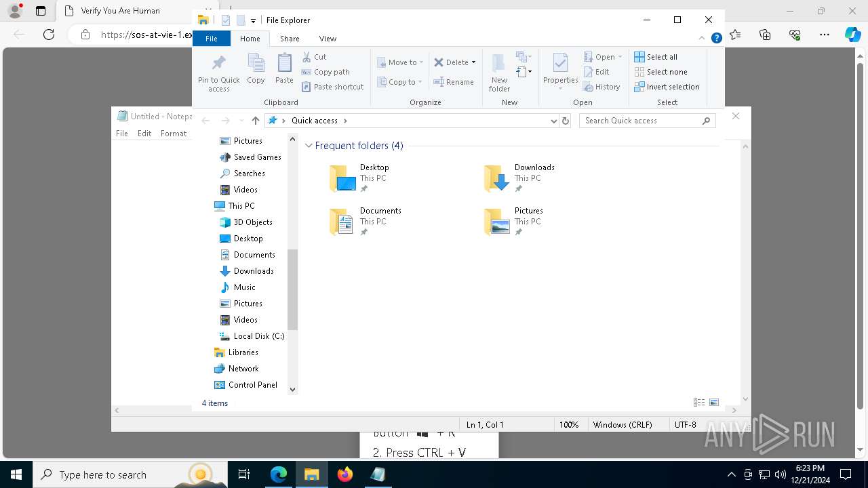Click History in the Open group
Screen dimensions: 868x488
(601, 87)
